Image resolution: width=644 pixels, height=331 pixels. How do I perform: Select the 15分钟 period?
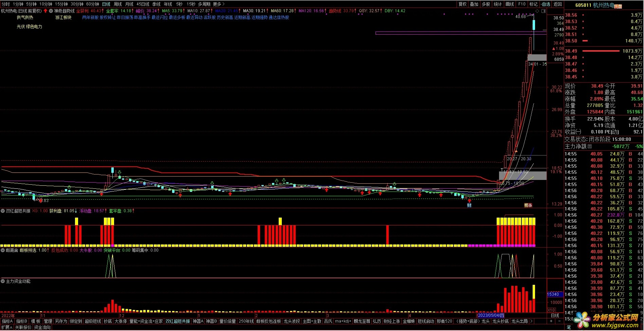click(x=61, y=4)
